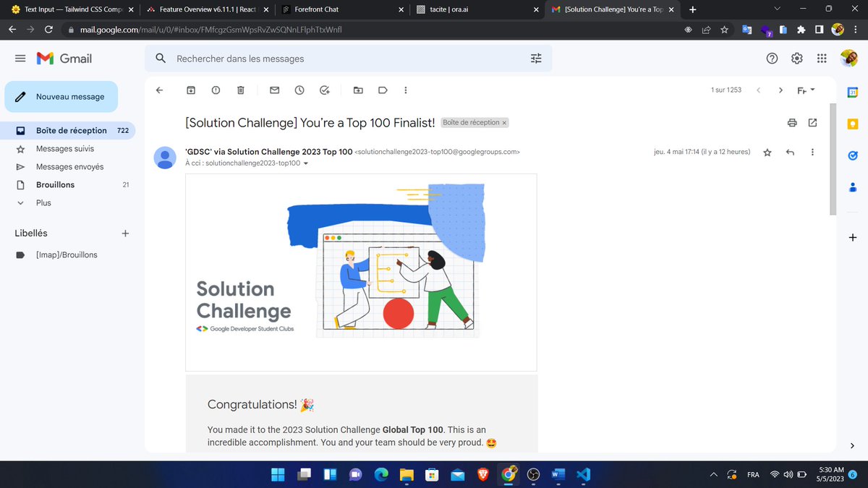Reply to the GDSC email
Screen dimensions: 868x488
(x=790, y=152)
